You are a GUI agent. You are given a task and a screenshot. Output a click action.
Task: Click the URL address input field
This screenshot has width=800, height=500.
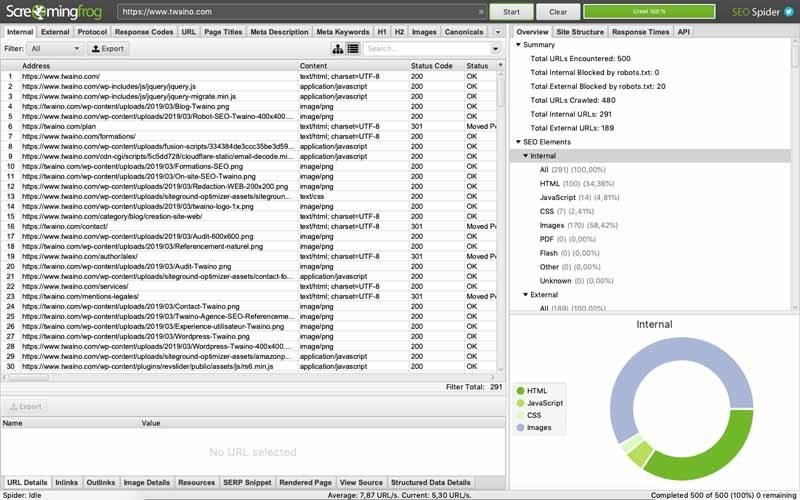tap(302, 12)
